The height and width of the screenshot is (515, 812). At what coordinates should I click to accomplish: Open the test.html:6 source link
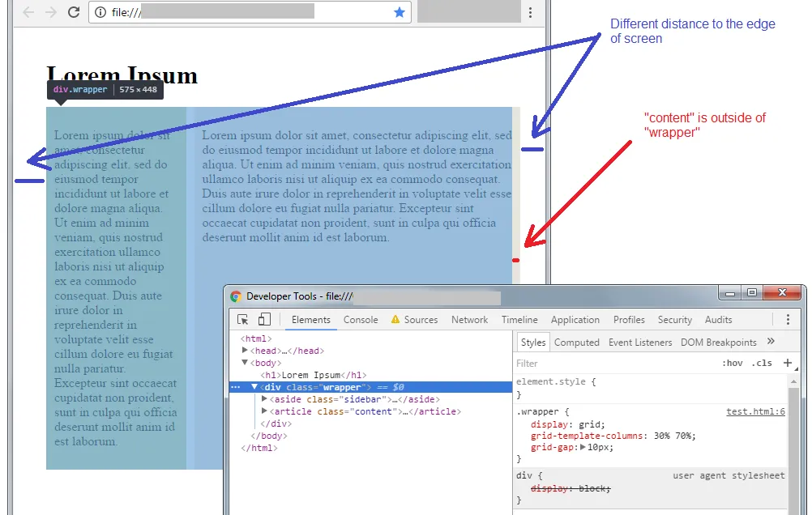[x=755, y=411]
